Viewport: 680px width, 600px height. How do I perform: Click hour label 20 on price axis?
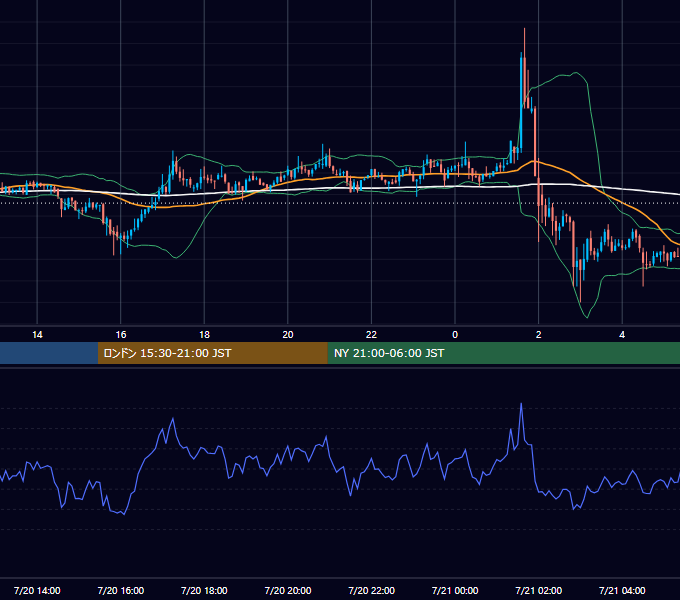pos(288,335)
